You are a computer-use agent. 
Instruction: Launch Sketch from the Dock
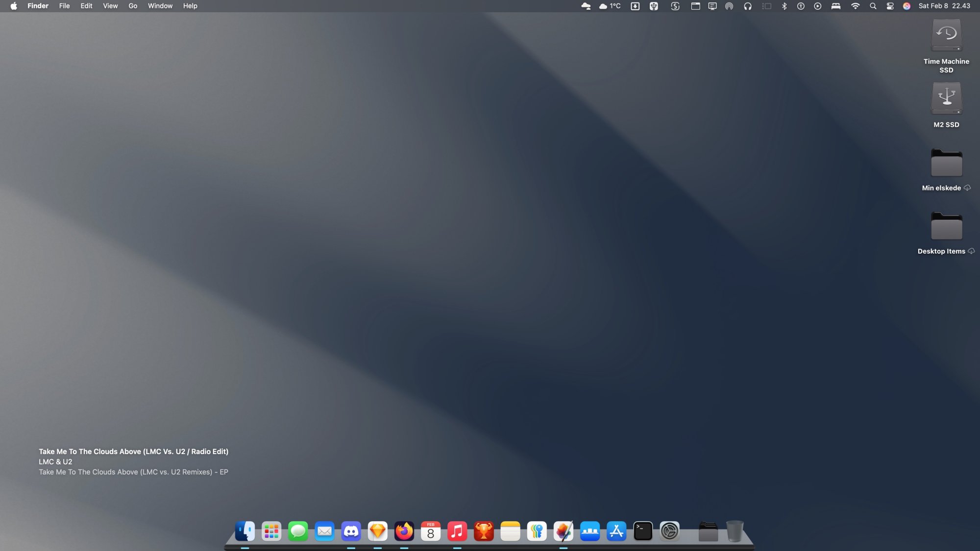[378, 531]
